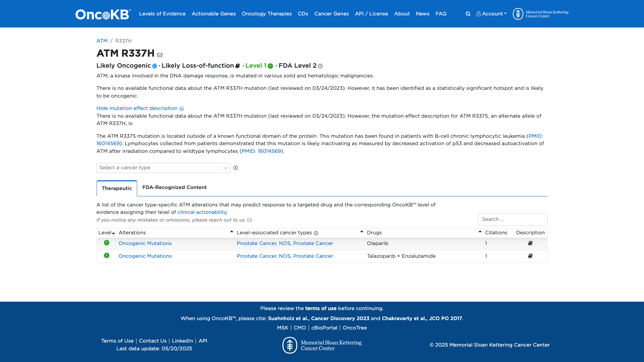Open the Account dropdown menu
The image size is (644, 362).
(491, 14)
